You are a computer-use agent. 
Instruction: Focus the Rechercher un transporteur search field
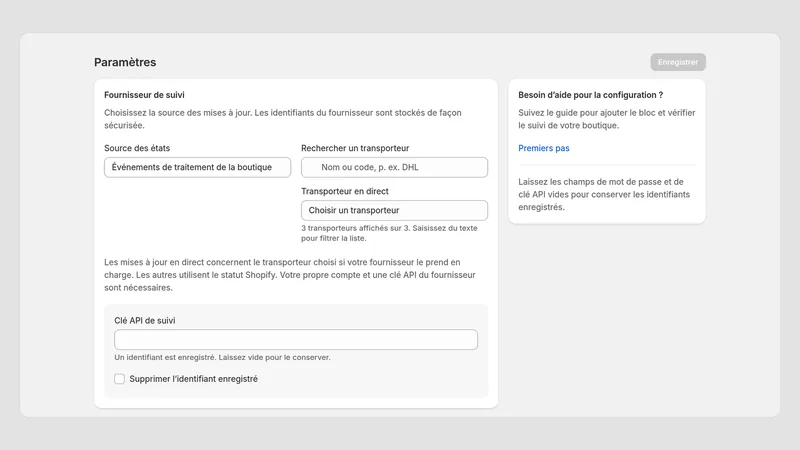[394, 167]
